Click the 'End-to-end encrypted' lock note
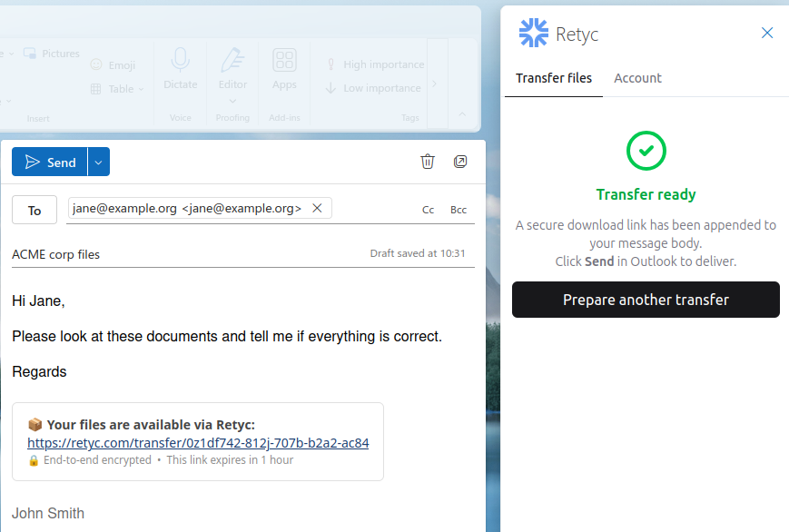The image size is (789, 532). [x=90, y=460]
